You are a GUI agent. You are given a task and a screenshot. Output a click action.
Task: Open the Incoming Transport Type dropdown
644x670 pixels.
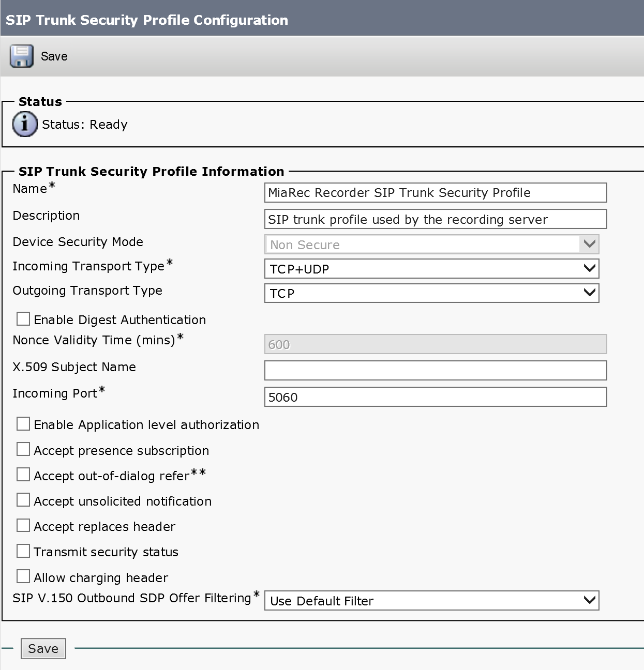tap(432, 268)
